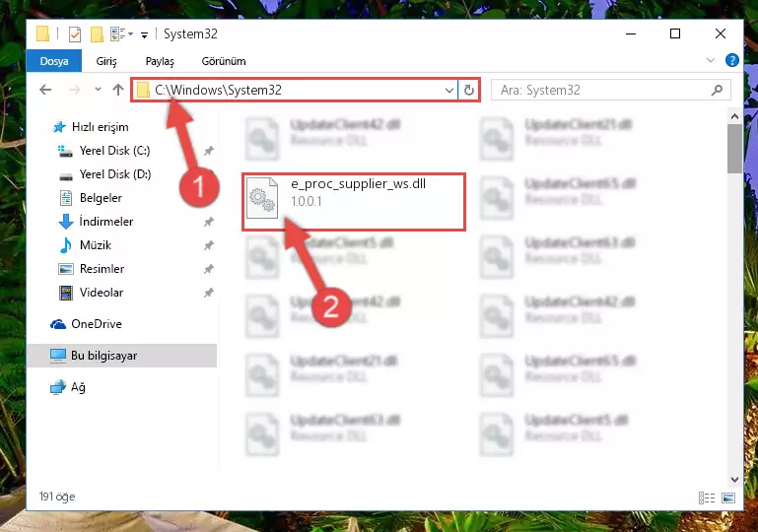Click the address bar path C:\Windows\System32

pyautogui.click(x=218, y=91)
